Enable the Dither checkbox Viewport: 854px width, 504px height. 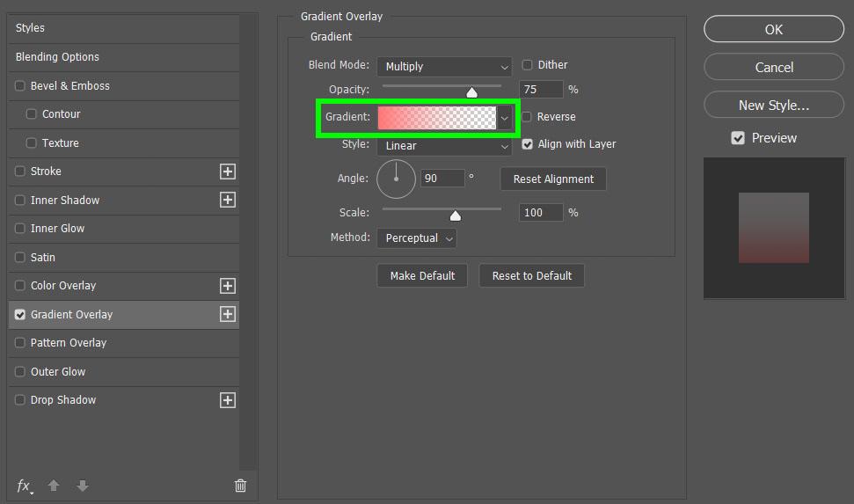click(527, 65)
